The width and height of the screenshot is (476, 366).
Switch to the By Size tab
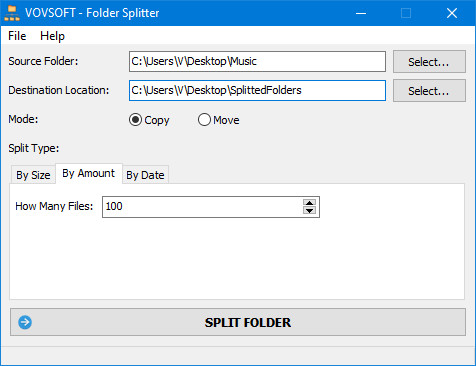coord(33,175)
